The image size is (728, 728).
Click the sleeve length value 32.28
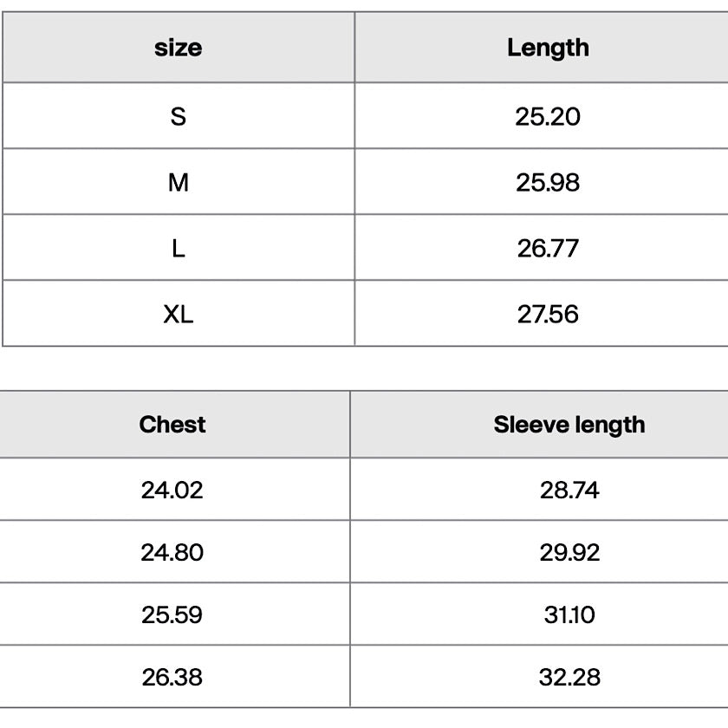pos(569,677)
